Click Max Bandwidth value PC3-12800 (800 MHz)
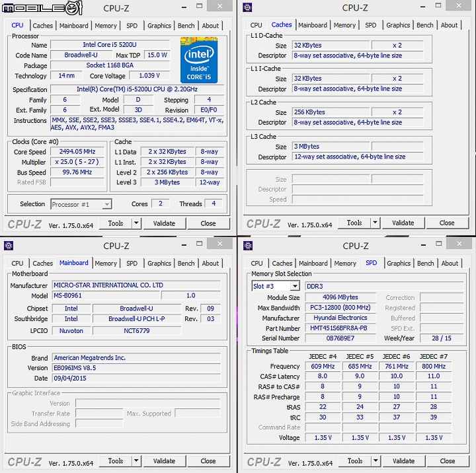The image size is (476, 473). pos(340,307)
